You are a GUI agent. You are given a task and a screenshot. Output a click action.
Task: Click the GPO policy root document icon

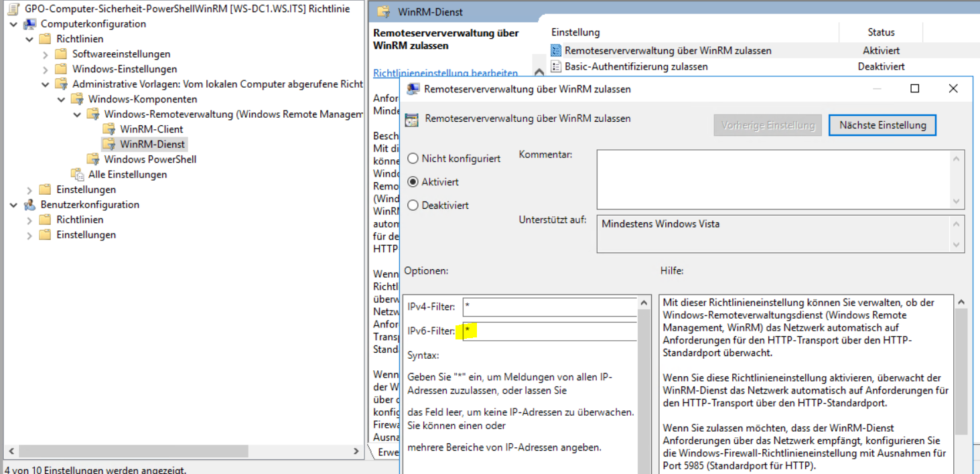(13, 9)
